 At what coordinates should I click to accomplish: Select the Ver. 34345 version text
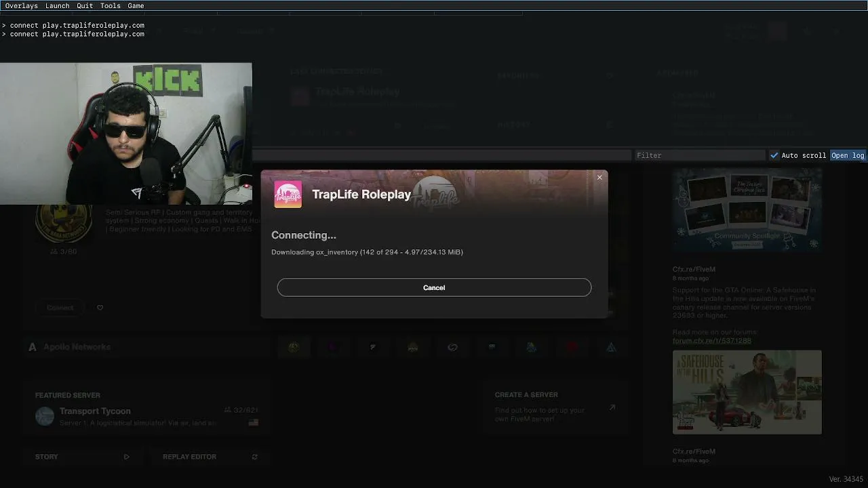coord(846,479)
